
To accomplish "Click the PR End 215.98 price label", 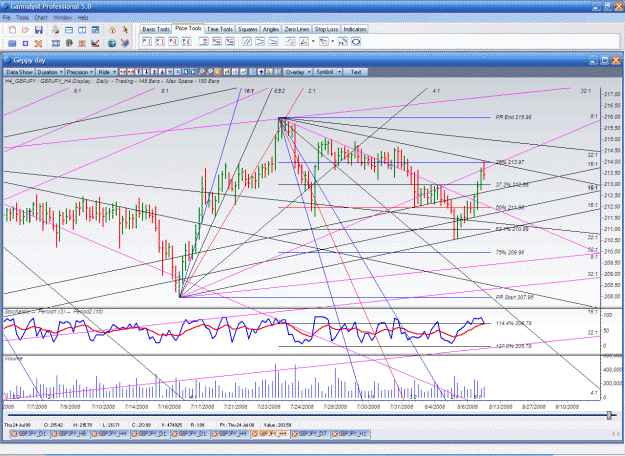I will pos(513,117).
